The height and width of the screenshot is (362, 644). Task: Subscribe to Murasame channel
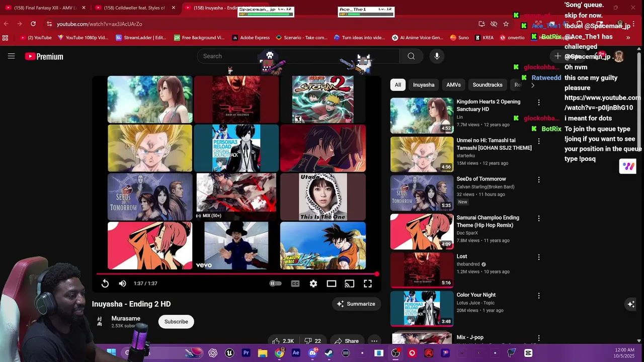176,322
